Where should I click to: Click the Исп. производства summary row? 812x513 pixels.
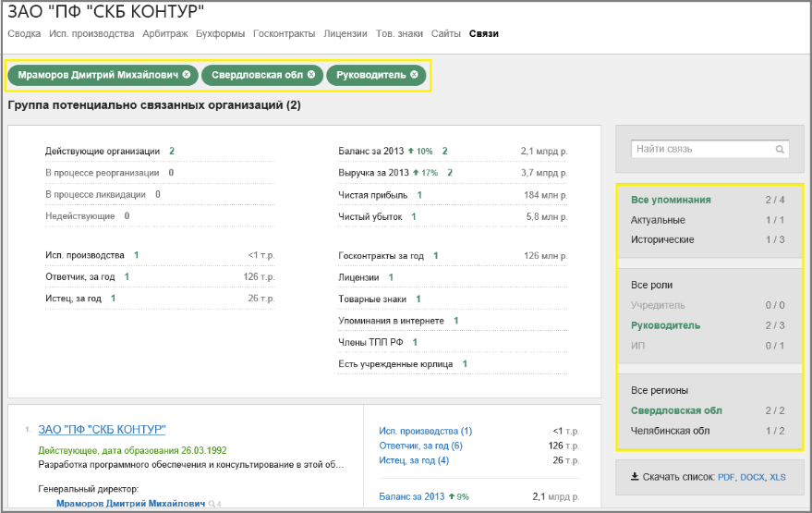pyautogui.click(x=160, y=255)
